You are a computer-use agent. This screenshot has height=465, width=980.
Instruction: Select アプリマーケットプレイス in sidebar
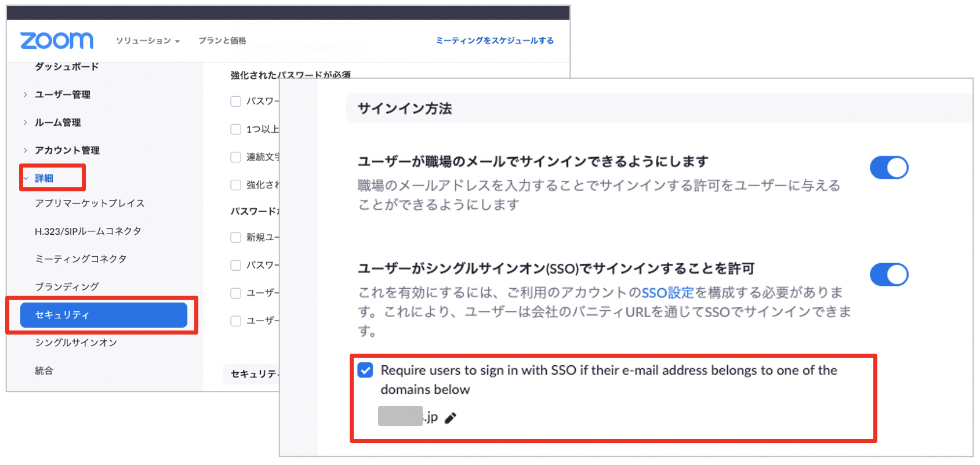(x=90, y=204)
